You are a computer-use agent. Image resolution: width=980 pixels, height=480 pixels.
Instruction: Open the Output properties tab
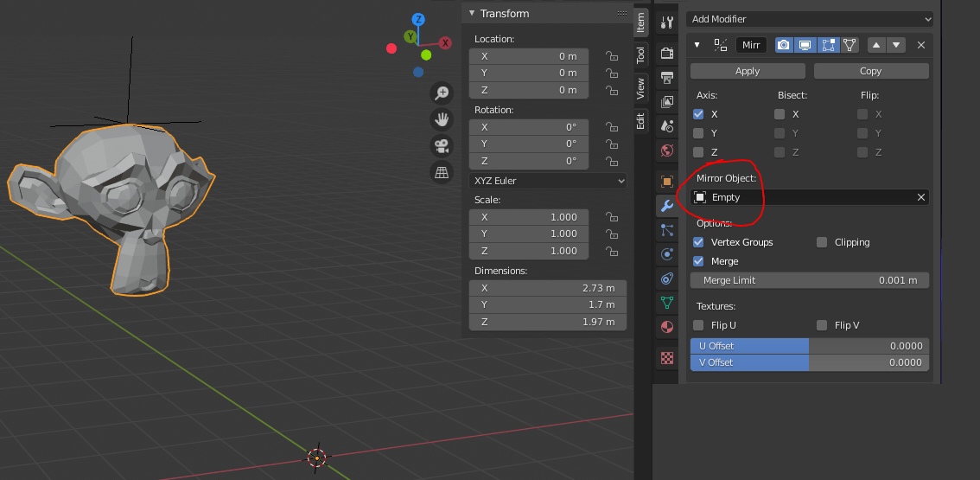667,78
